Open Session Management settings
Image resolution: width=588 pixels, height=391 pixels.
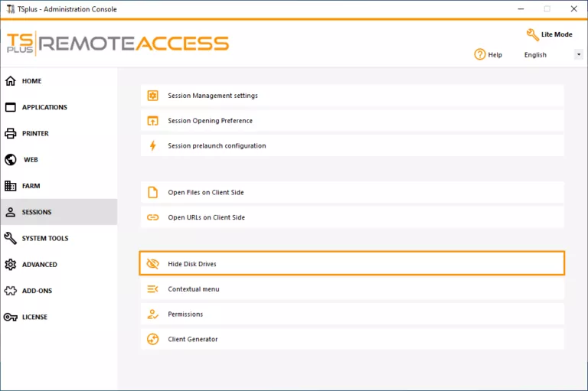(213, 96)
